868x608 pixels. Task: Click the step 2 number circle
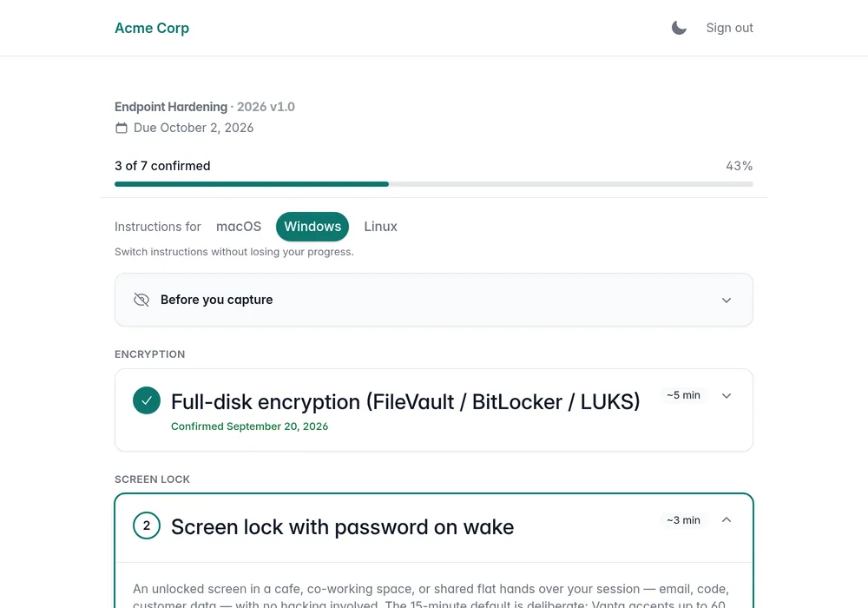(147, 525)
